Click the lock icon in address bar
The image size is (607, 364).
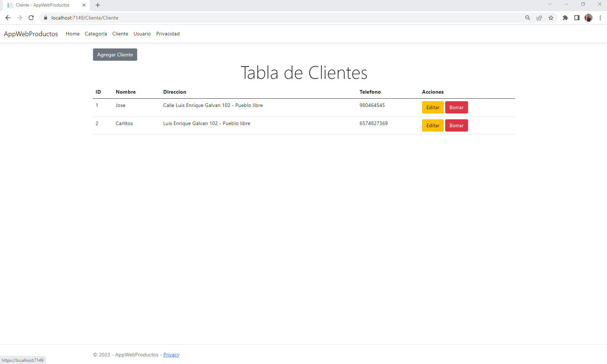pyautogui.click(x=46, y=18)
